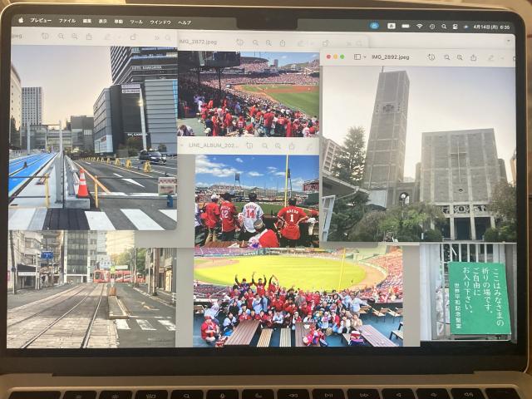The image size is (532, 399).
Task: Click the city street crosswalk photo
Action: [92, 138]
